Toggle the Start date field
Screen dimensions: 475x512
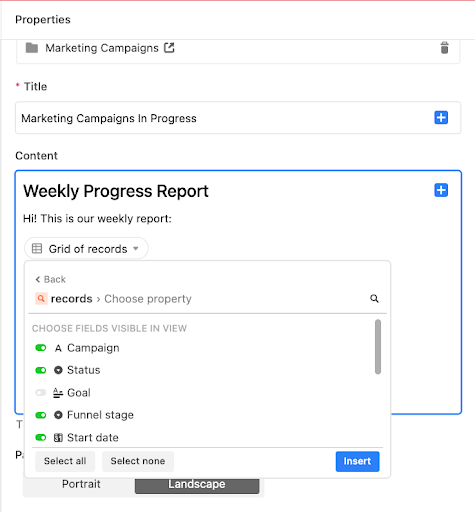41,437
